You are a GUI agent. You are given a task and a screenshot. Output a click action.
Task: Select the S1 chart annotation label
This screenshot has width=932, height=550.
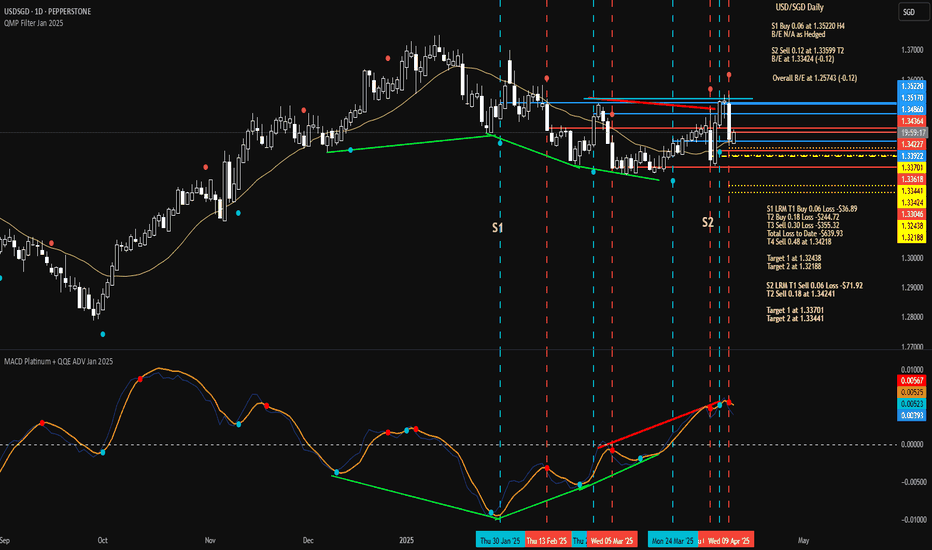click(x=498, y=228)
